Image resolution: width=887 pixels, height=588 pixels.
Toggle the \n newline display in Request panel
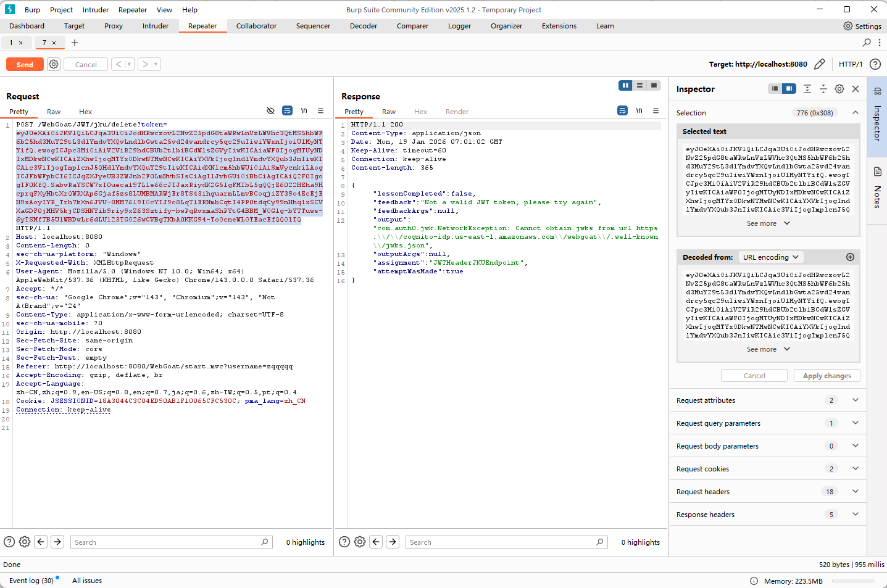pos(304,111)
